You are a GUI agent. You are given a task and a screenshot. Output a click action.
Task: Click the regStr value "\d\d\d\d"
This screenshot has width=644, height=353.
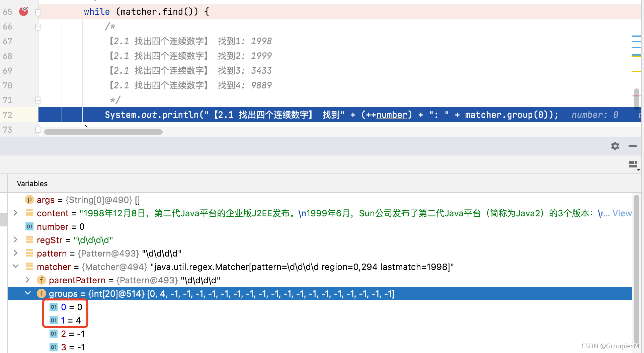(x=93, y=240)
